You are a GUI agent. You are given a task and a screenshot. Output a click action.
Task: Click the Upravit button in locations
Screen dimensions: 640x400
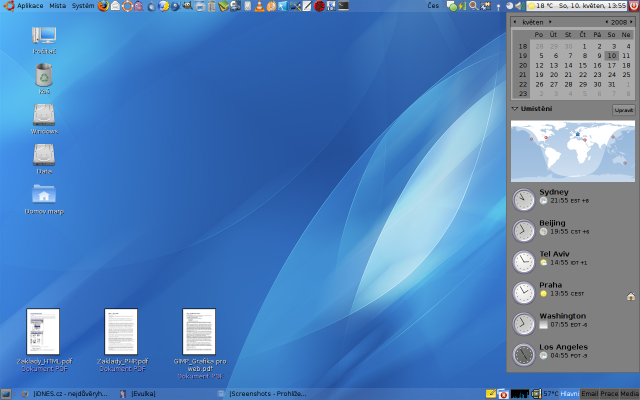(x=624, y=110)
